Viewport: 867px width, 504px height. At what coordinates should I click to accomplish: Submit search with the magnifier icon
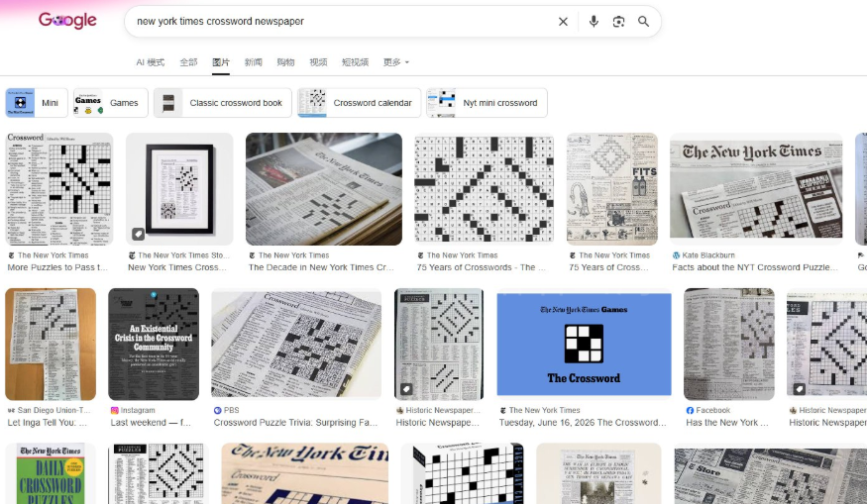coord(643,22)
